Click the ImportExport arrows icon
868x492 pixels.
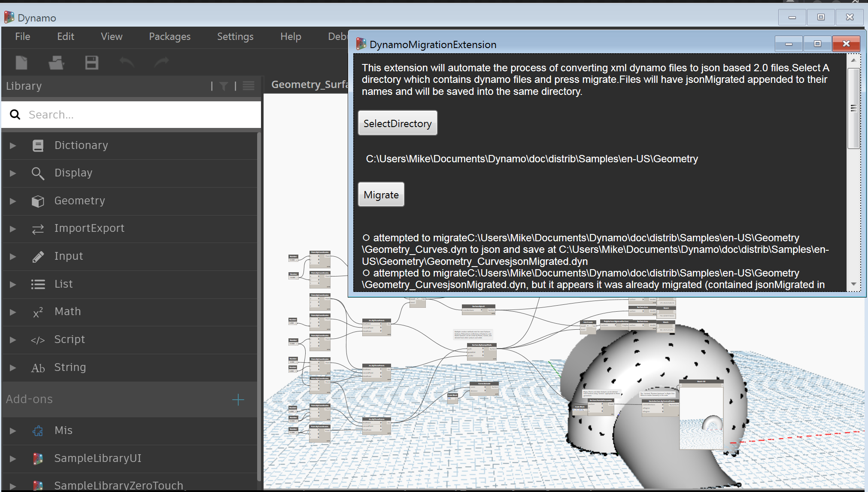(x=38, y=229)
